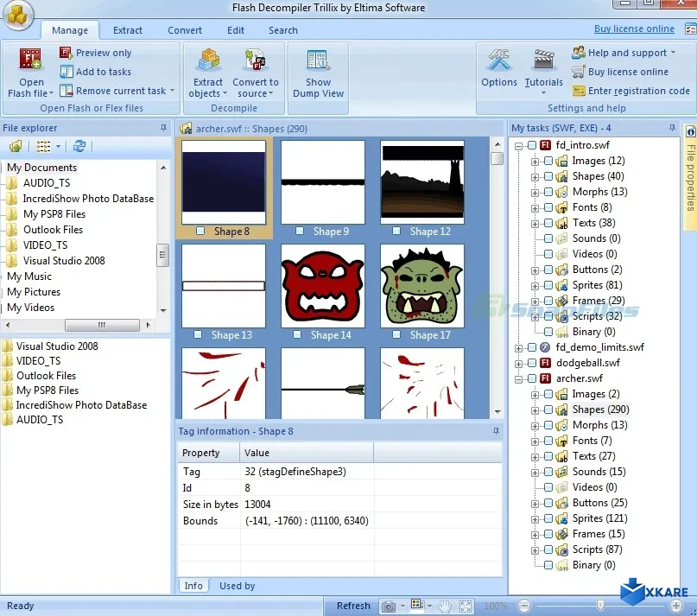Select the Shape 12 landscape thumbnail

422,182
